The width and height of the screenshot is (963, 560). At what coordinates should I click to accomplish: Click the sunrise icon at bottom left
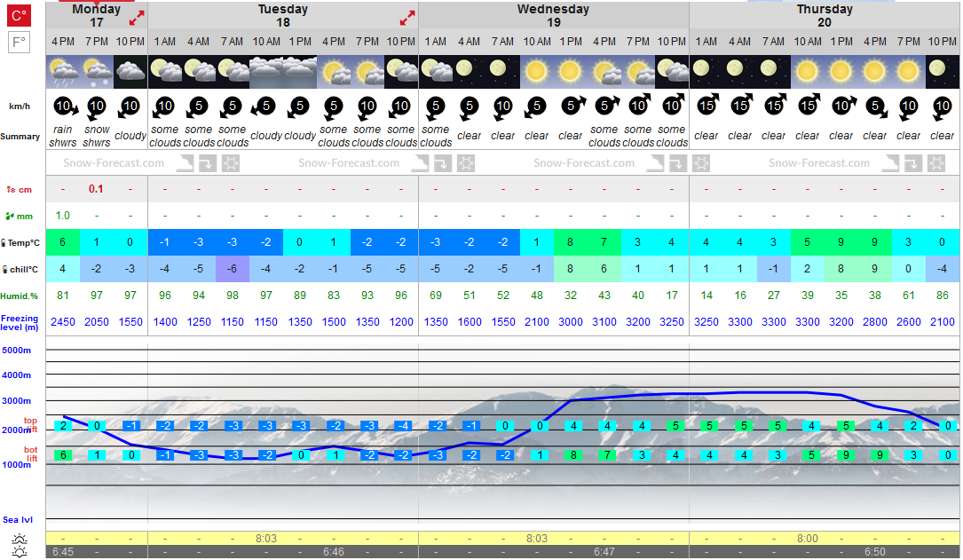coord(19,540)
